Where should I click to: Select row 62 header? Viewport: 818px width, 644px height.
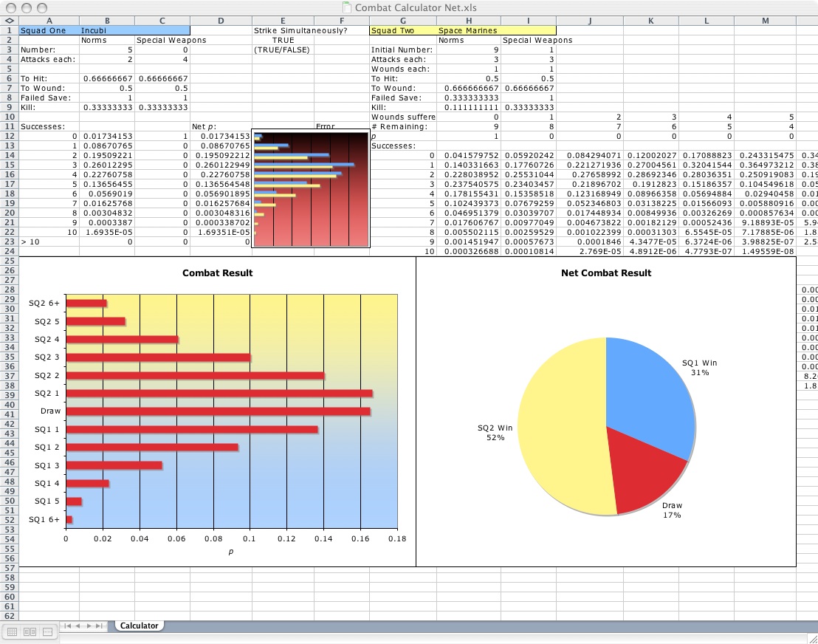pyautogui.click(x=9, y=616)
